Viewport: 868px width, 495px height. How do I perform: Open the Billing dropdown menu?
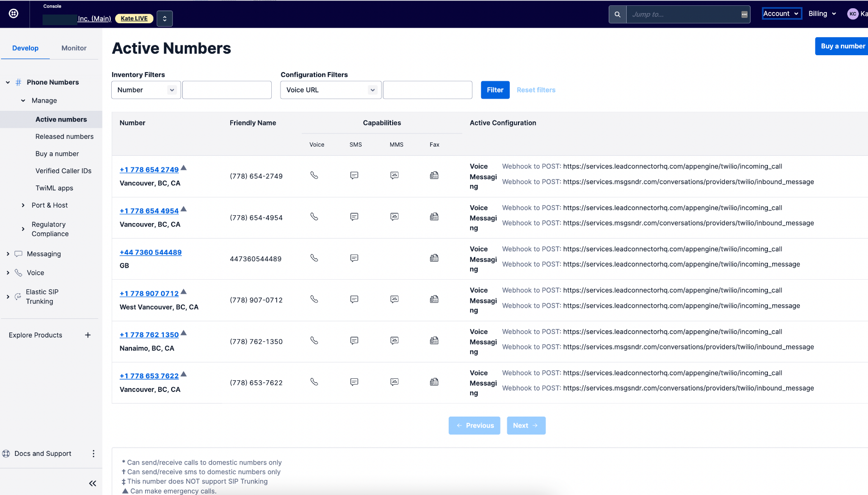pyautogui.click(x=822, y=14)
